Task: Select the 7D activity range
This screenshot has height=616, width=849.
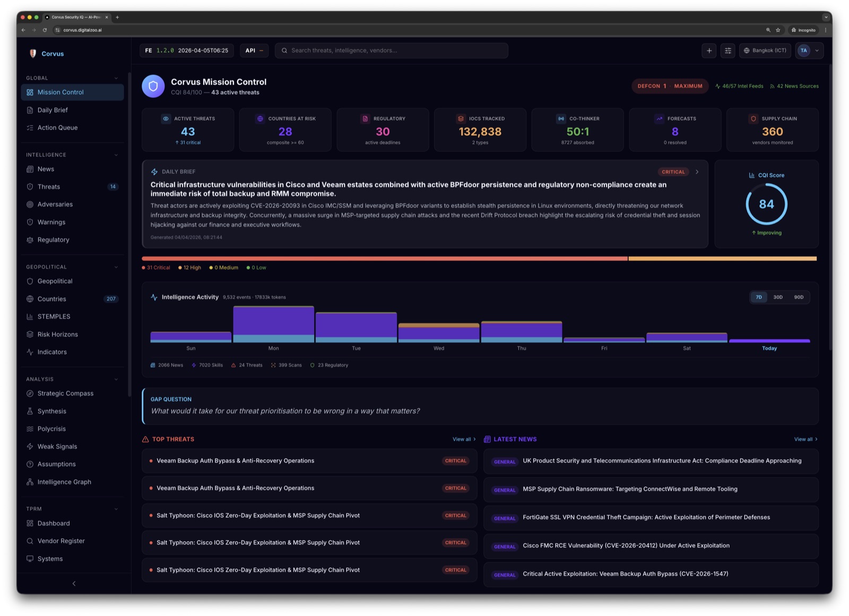Action: tap(759, 297)
